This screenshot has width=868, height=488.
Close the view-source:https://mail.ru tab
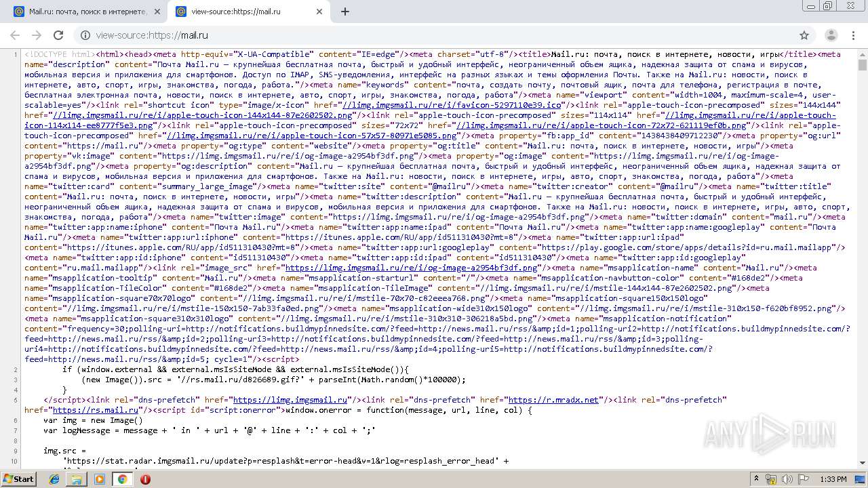(320, 12)
